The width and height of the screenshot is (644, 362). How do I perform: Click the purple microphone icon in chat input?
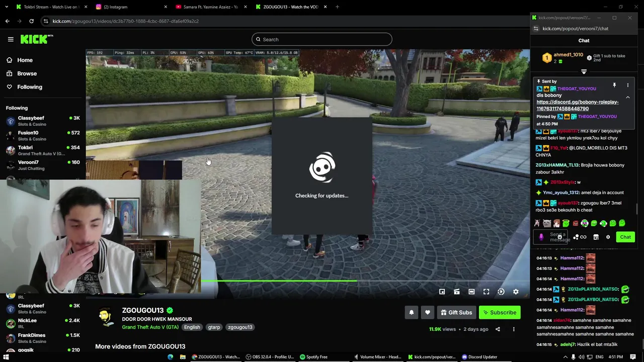pyautogui.click(x=541, y=237)
